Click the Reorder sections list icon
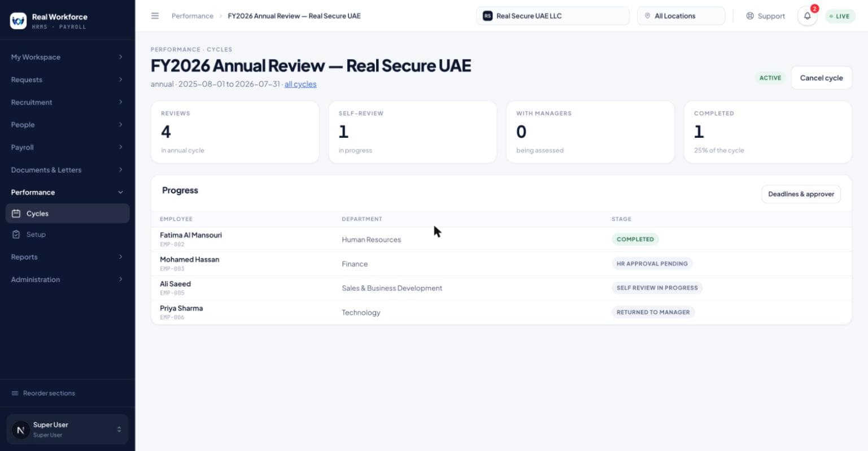868x451 pixels. point(15,393)
